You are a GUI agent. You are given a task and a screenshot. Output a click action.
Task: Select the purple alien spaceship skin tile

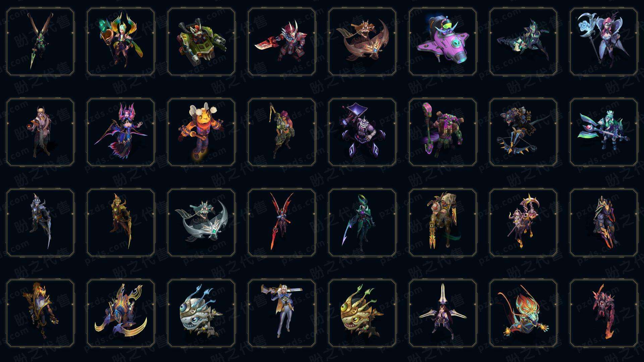pyautogui.click(x=443, y=42)
